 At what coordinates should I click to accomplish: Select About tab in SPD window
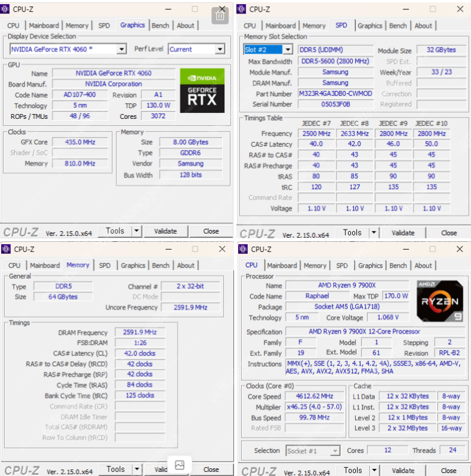[423, 26]
